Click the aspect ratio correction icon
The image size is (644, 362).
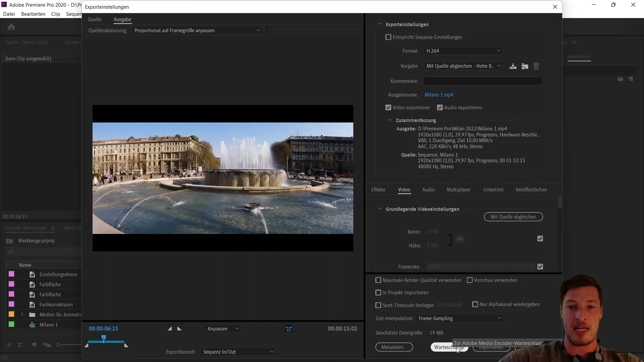click(288, 329)
